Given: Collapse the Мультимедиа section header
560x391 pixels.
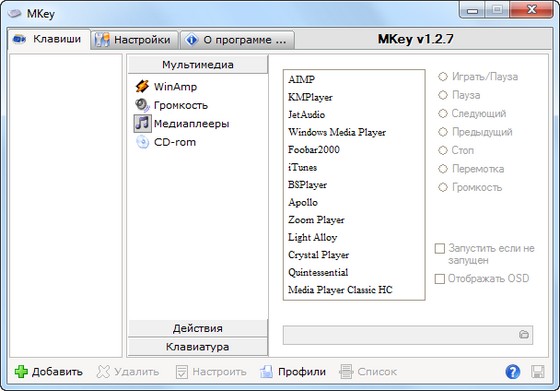Looking at the screenshot, I should tap(198, 65).
